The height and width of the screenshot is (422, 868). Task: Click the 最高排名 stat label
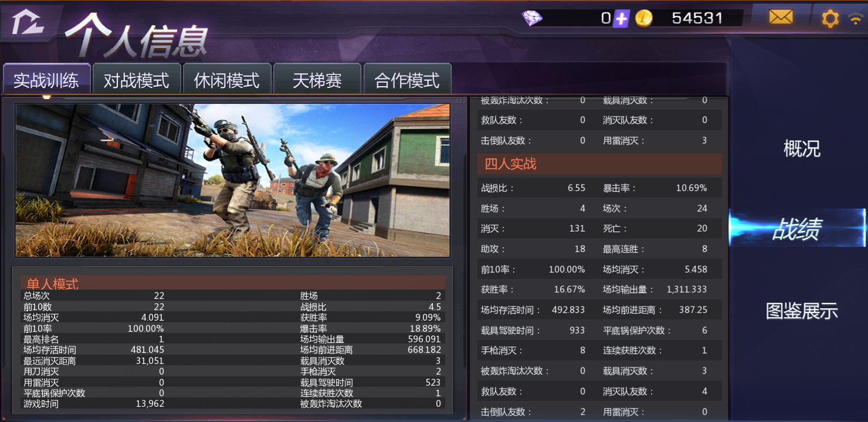(41, 339)
